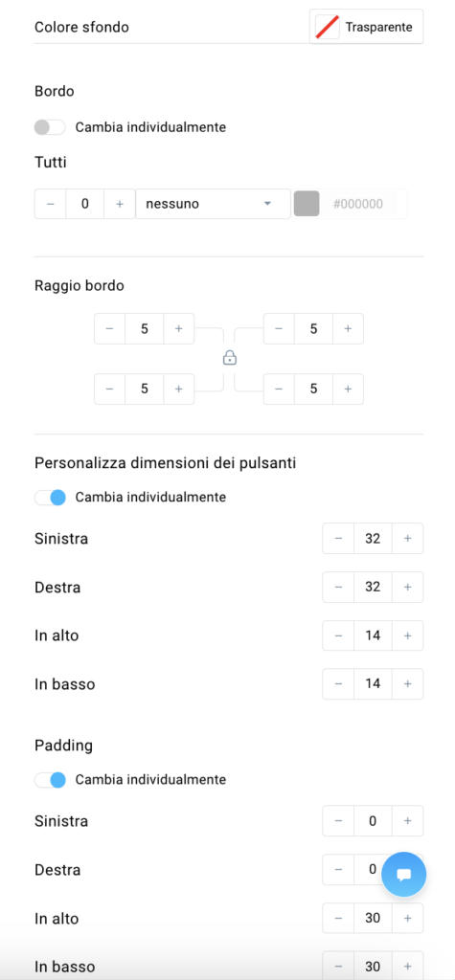Open the nessuno border style dropdown

pyautogui.click(x=213, y=204)
